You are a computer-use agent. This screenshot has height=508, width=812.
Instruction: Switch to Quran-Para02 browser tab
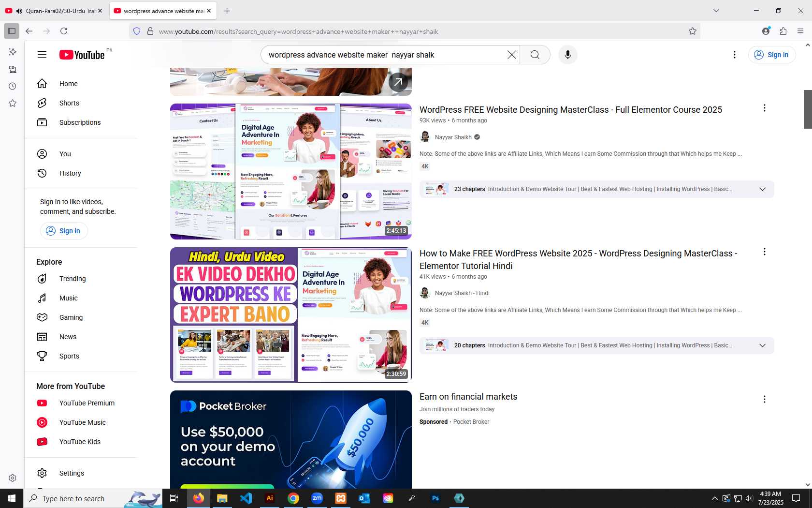click(60, 11)
